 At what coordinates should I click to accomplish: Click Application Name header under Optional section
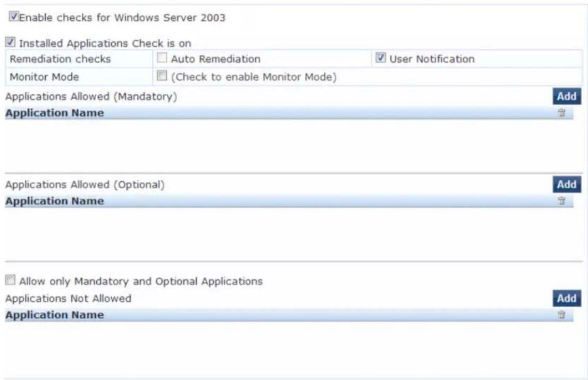(x=55, y=201)
